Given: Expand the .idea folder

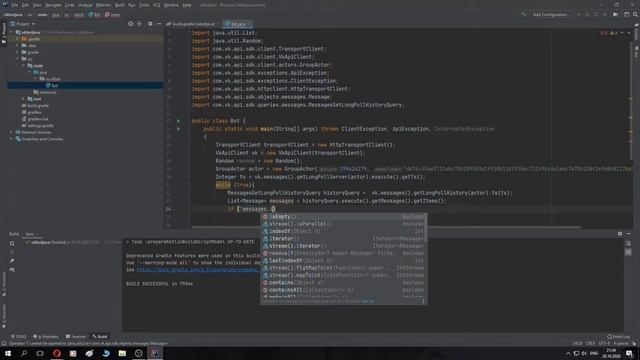Looking at the screenshot, I should point(18,45).
